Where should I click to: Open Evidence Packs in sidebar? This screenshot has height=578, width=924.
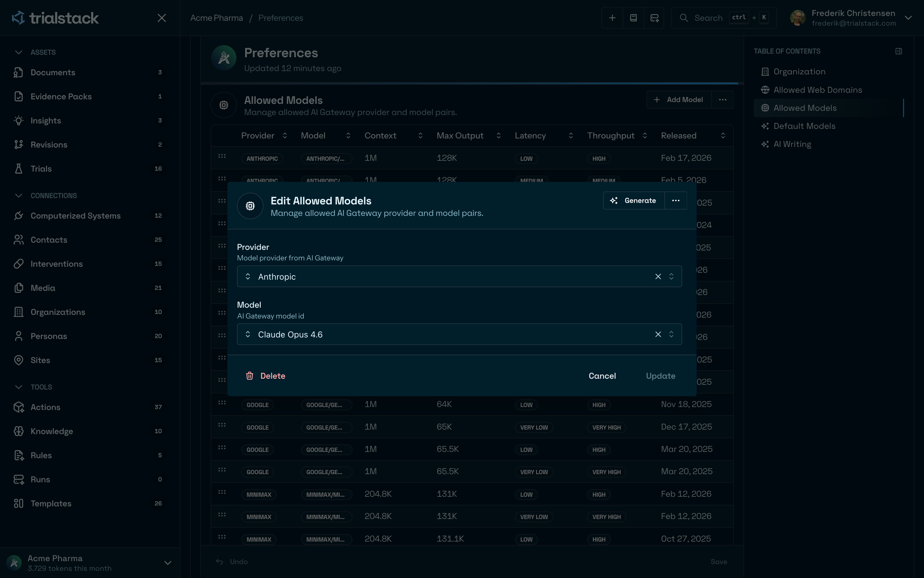[x=88, y=96]
